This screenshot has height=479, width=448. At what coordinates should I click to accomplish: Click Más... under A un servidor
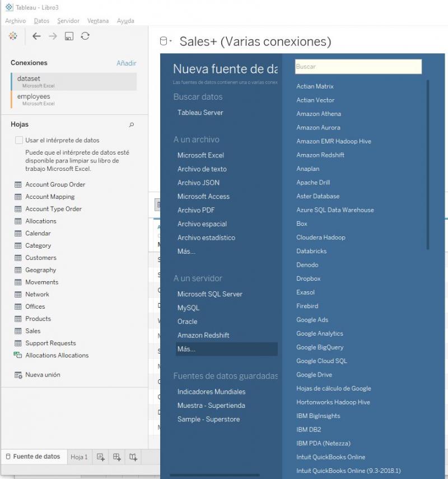click(227, 349)
